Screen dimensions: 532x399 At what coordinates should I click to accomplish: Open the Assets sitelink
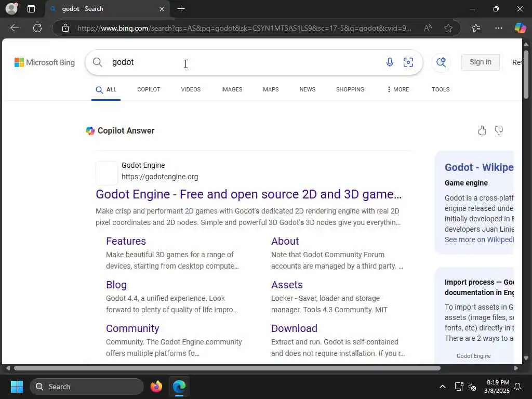[x=287, y=285]
